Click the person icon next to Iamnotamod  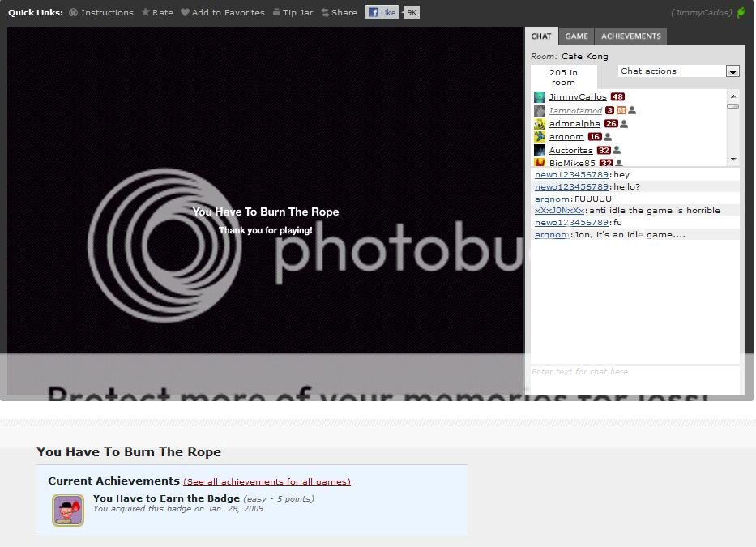pos(631,110)
